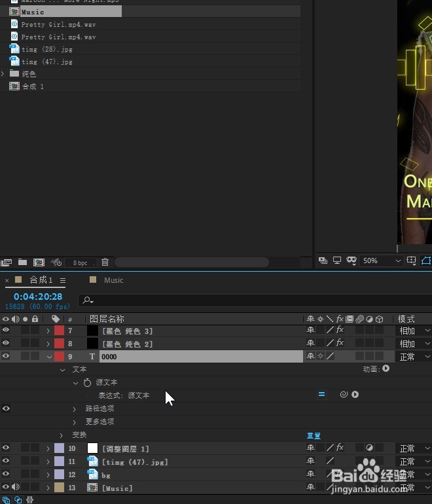This screenshot has height=504, width=432.
Task: Hide layer 11 timg (47).jpg
Action: click(x=6, y=461)
